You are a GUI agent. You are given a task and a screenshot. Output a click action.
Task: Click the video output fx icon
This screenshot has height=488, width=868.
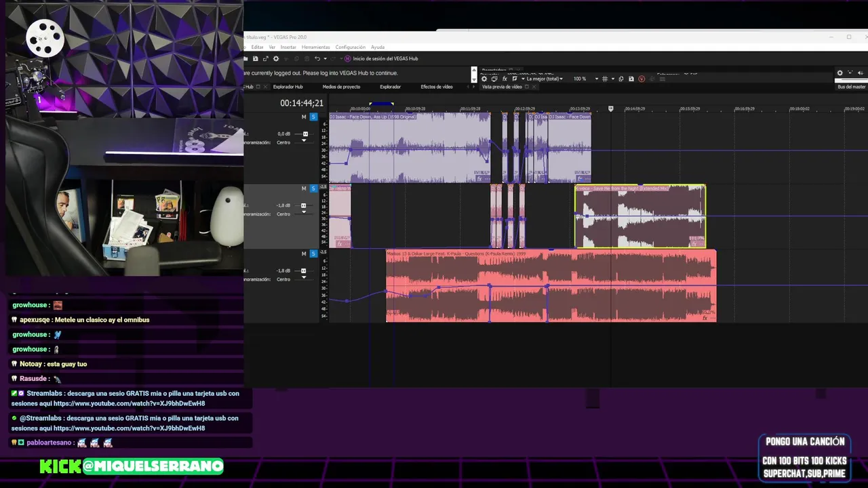pyautogui.click(x=505, y=79)
